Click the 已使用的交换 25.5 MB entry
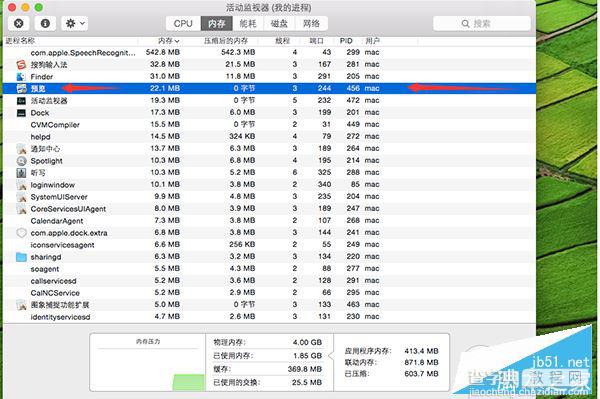This screenshot has width=600, height=399. (267, 383)
